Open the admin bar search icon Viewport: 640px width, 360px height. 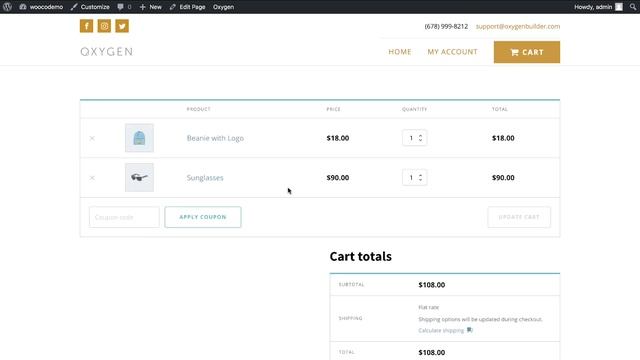[633, 7]
